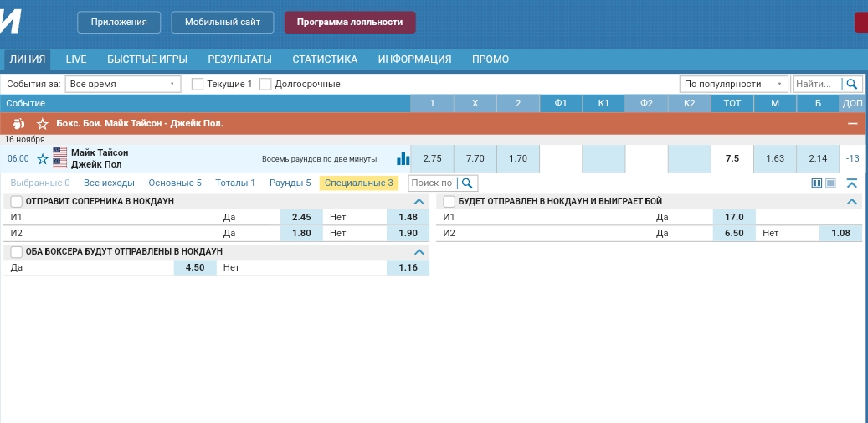The height and width of the screenshot is (423, 868).
Task: Click the Программа лояльности button
Action: pos(350,23)
